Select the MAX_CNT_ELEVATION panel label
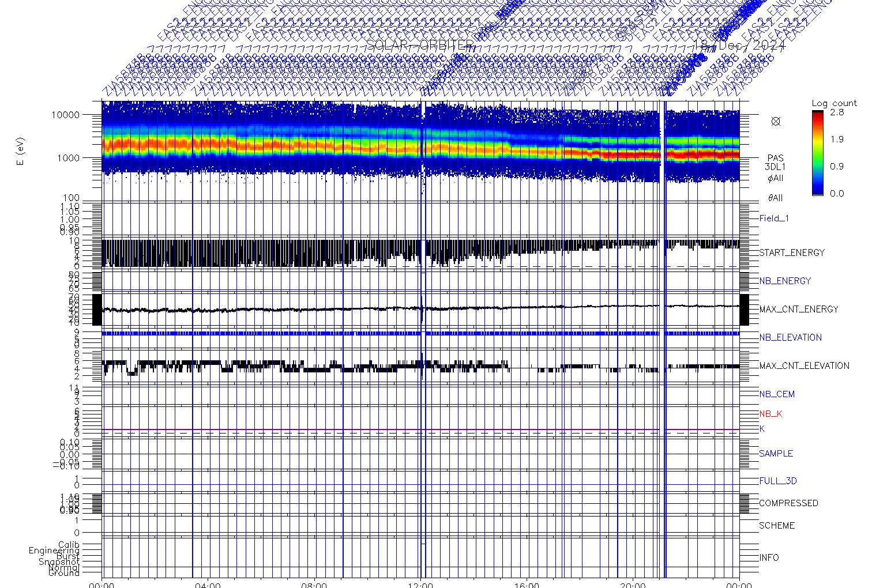872x588 pixels. 804,365
